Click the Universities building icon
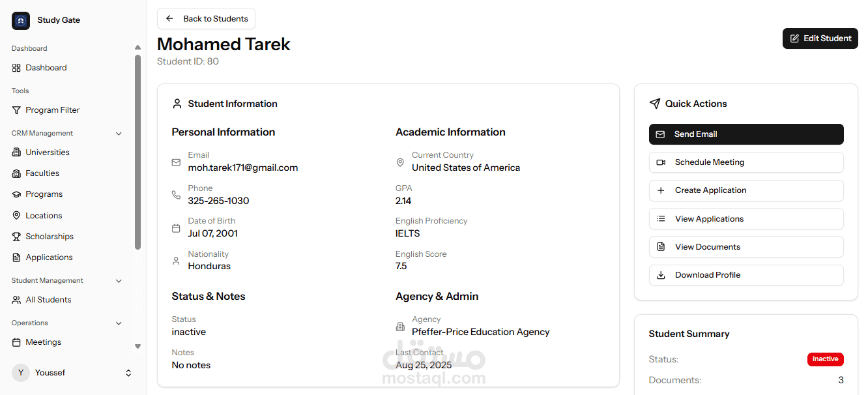Screen dimensions: 868x395 point(17,153)
